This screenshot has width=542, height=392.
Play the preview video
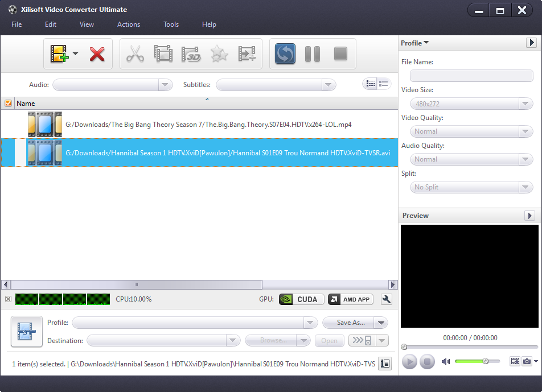409,362
